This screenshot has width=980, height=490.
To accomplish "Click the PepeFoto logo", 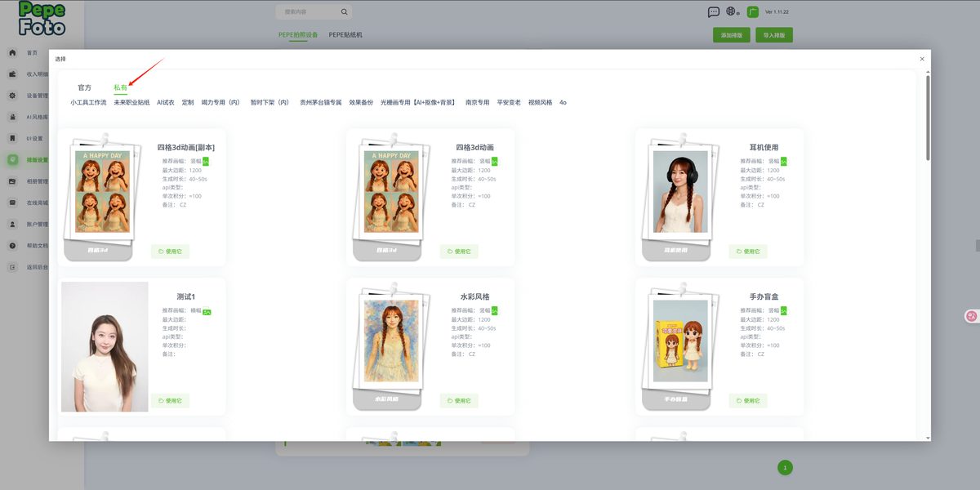I will [42, 18].
